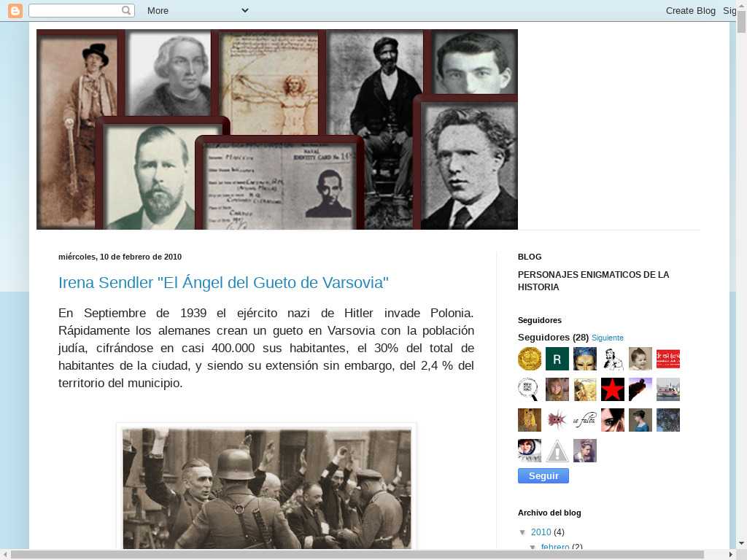Open the 2010 archive link

coord(541,532)
